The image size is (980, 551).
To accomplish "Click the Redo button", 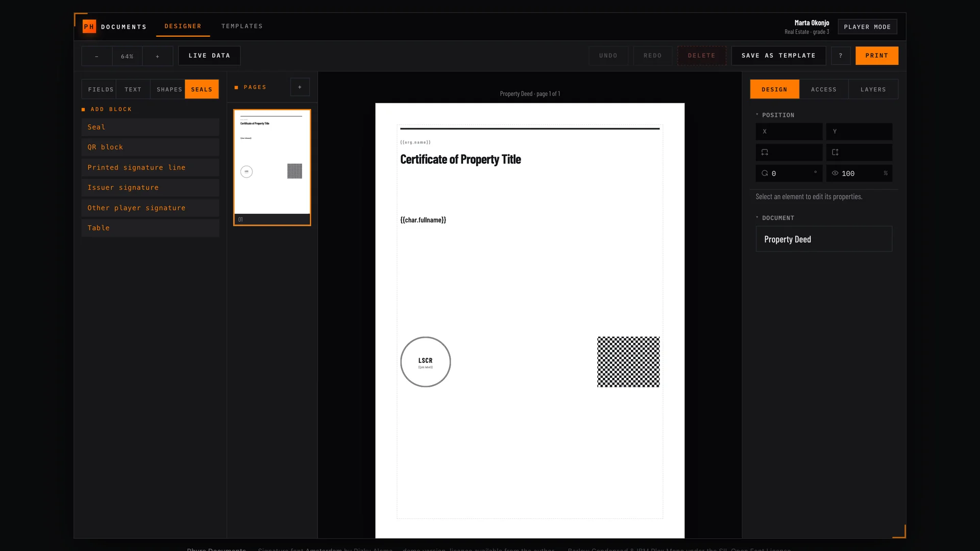I will pos(652,56).
